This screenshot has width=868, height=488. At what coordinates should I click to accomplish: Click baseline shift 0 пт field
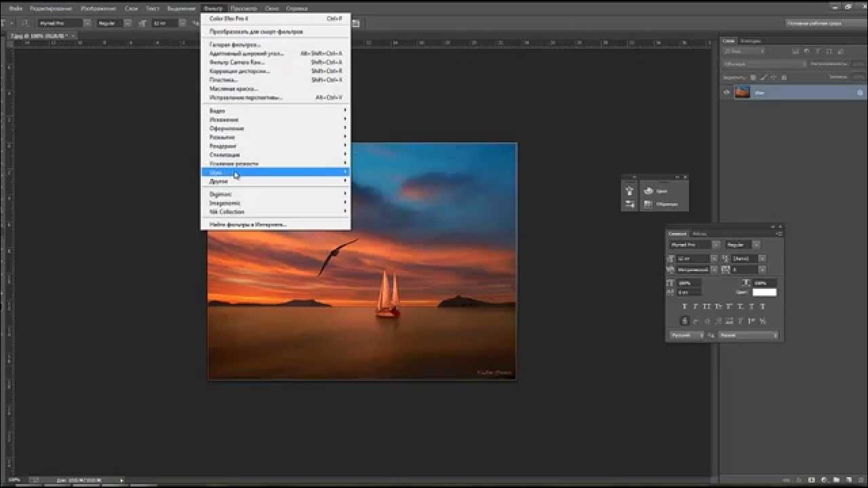(x=690, y=292)
